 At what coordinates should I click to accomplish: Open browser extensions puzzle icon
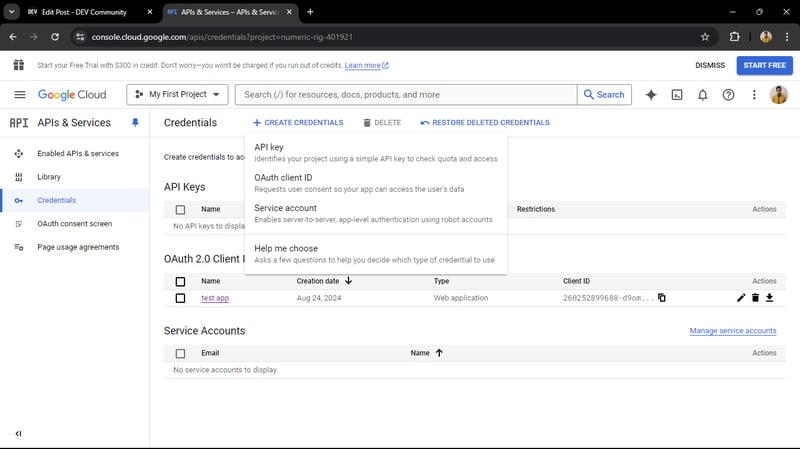(x=734, y=37)
